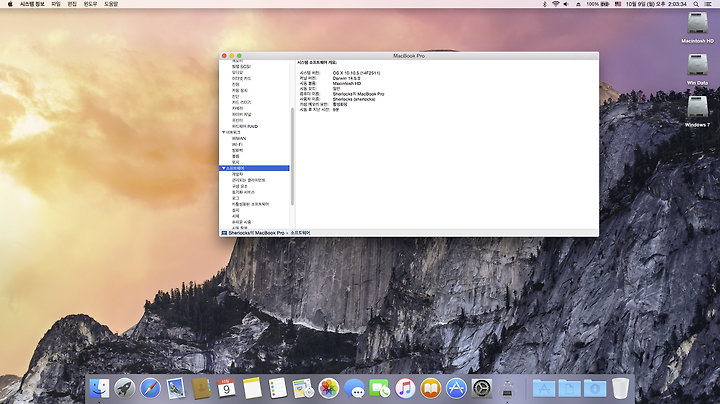The width and height of the screenshot is (720, 404).
Task: Click 소프트웨어 segment in path bar
Action: pos(300,233)
